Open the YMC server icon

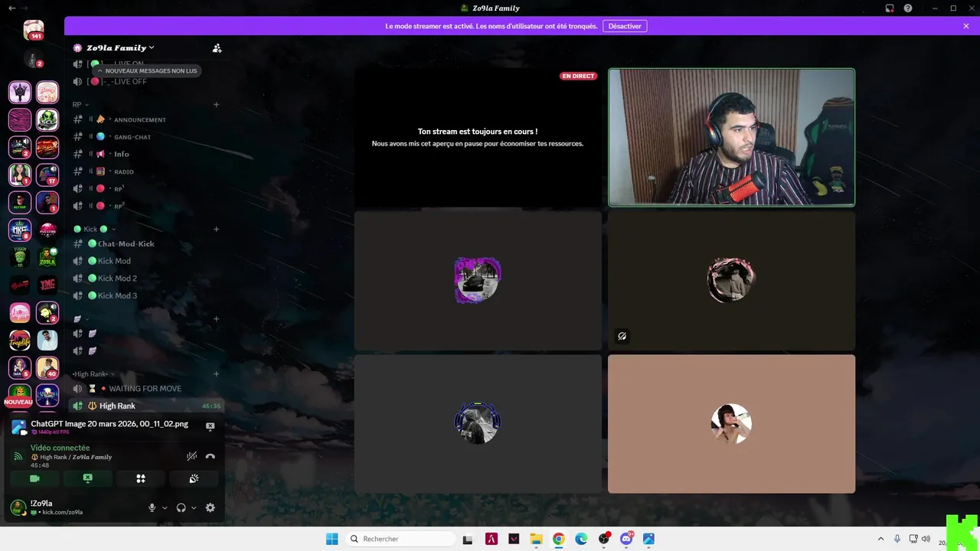pos(47,285)
